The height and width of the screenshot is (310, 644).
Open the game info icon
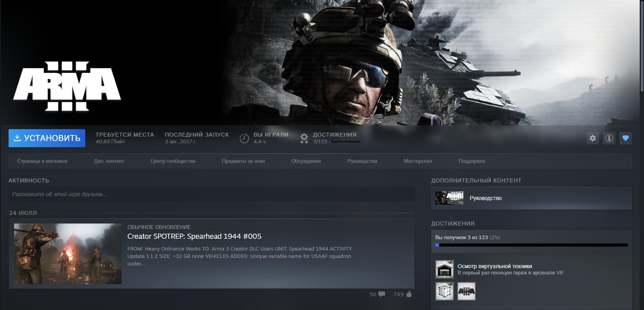tap(609, 138)
